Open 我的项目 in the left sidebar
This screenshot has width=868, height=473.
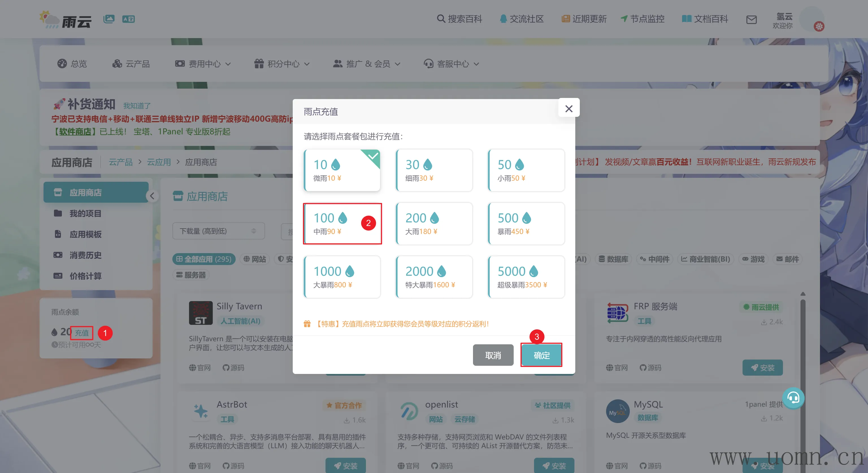[85, 213]
